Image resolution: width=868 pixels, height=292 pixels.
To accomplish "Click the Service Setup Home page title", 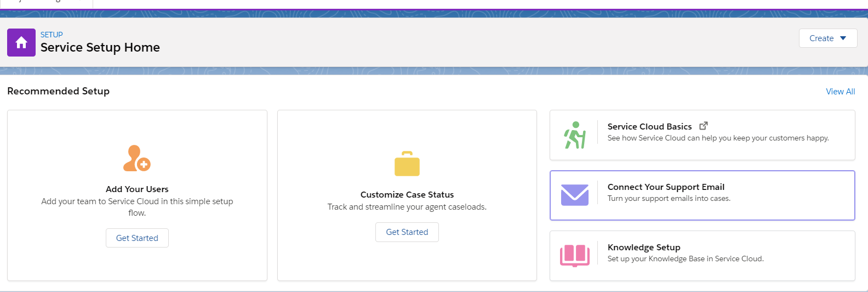I will (100, 48).
